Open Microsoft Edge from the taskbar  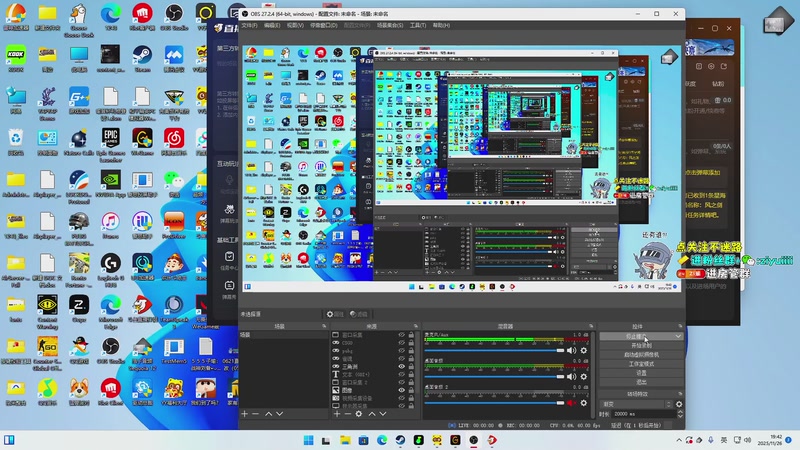point(382,440)
